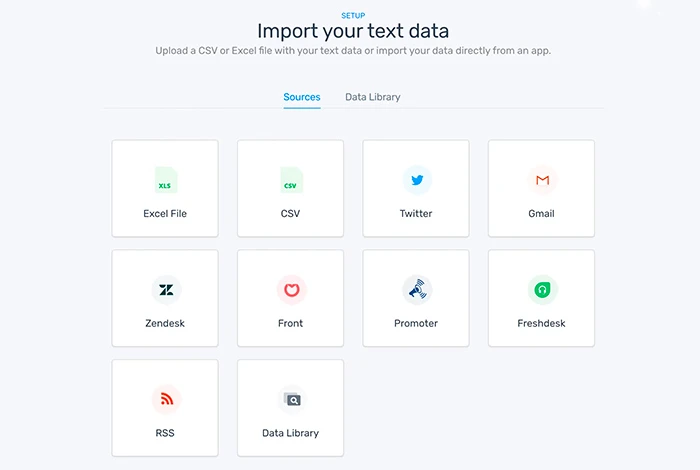Image resolution: width=700 pixels, height=470 pixels.
Task: Select the Zendesk logo icon
Action: 166,290
